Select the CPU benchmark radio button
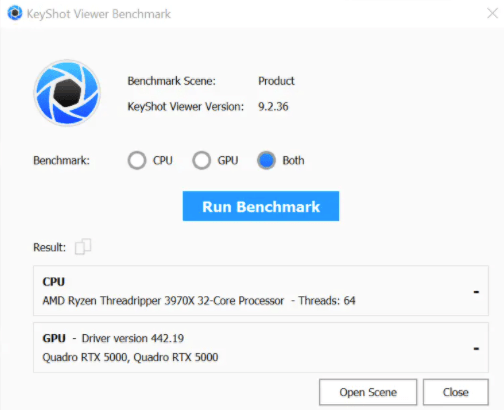 137,161
